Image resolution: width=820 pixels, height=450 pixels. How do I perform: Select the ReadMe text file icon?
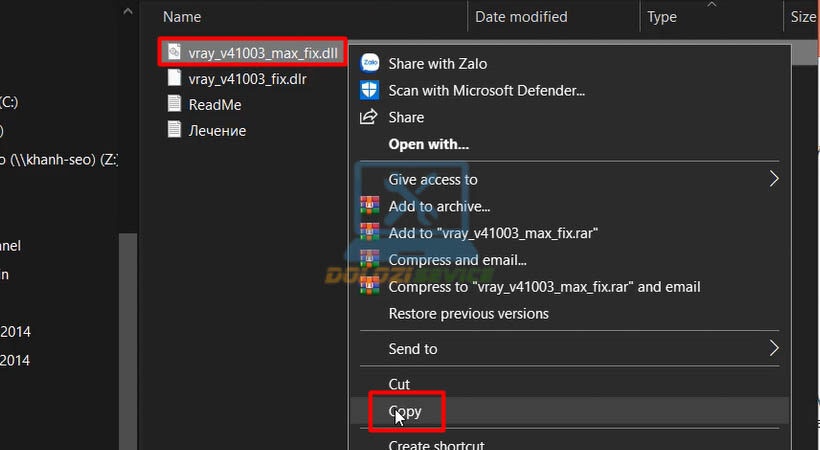click(x=174, y=104)
